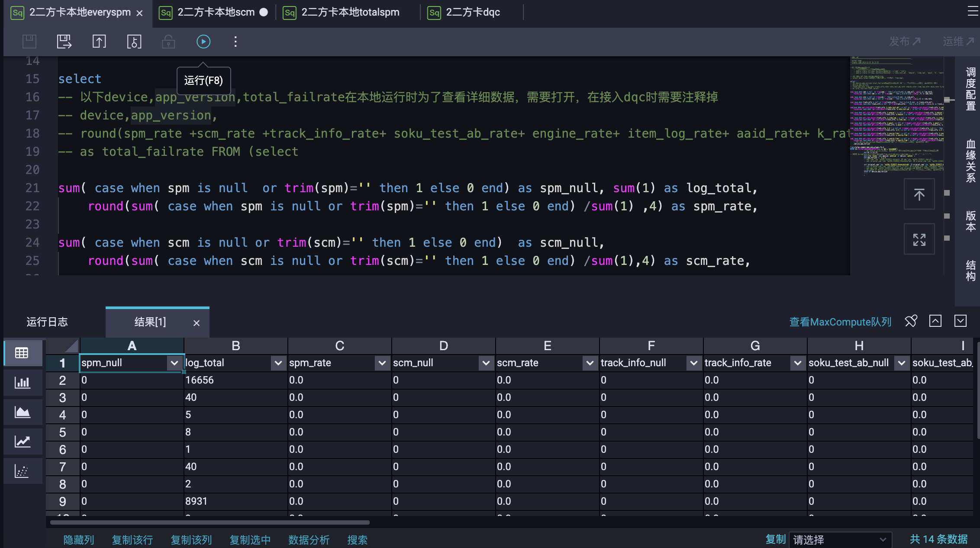Open the 运行日志 tab

coord(47,322)
